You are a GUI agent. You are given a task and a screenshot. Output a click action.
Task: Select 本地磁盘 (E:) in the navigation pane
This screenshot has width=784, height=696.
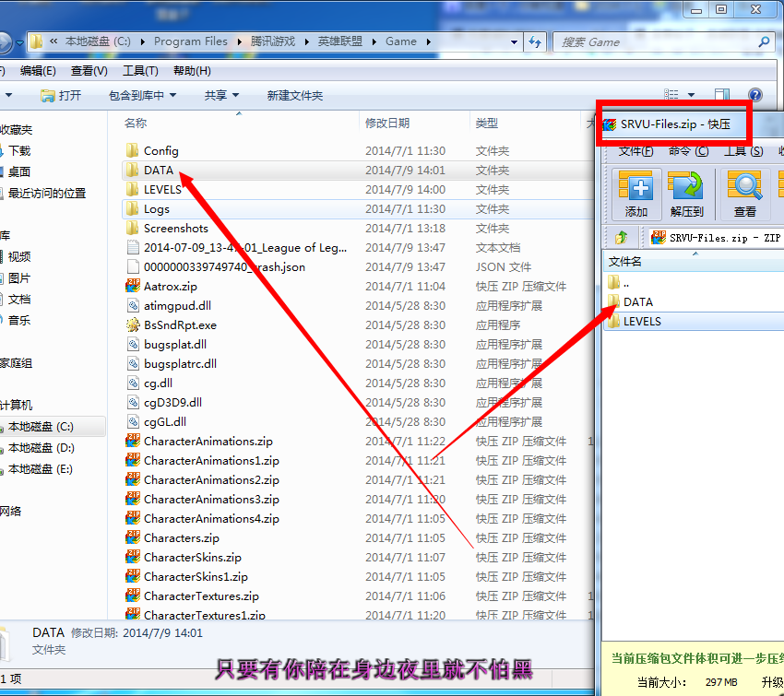(x=41, y=469)
